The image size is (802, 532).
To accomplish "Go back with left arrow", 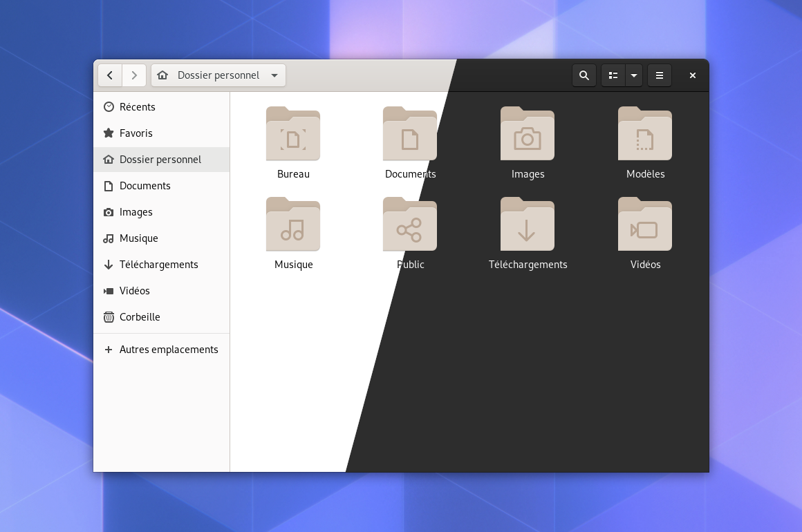I will tap(110, 75).
